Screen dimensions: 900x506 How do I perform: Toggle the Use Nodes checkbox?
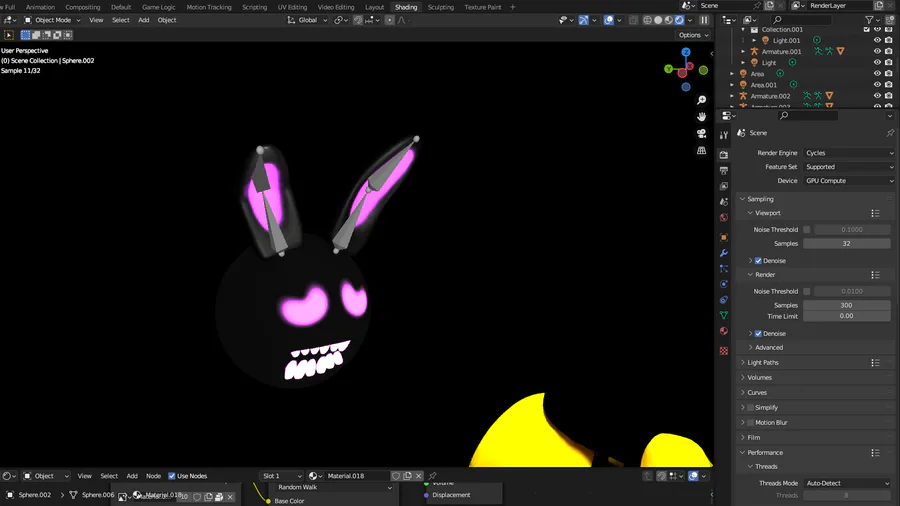172,476
